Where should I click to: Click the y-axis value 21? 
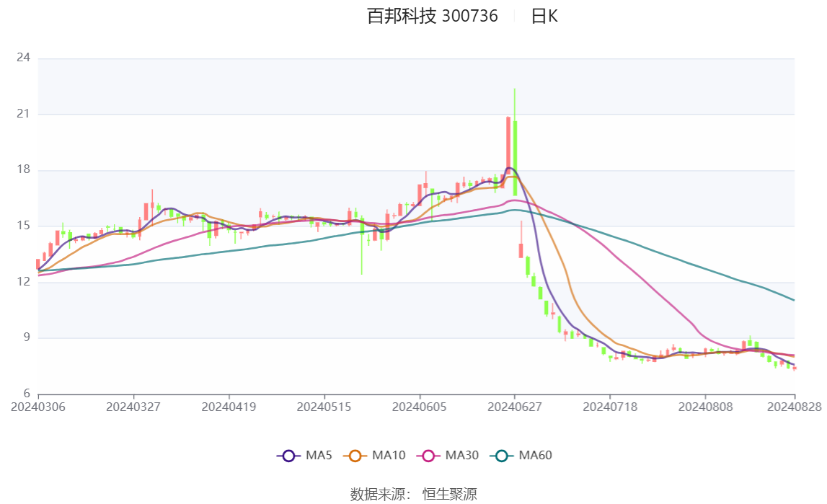point(23,113)
